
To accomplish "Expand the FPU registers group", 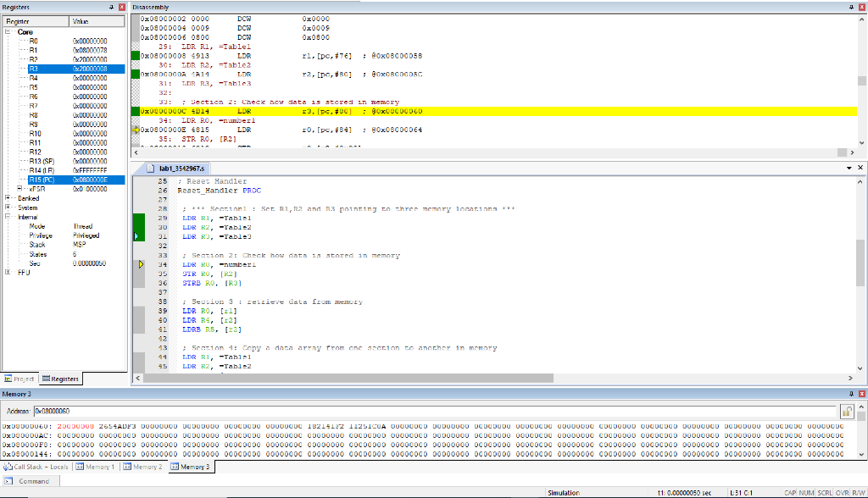I will [x=8, y=273].
